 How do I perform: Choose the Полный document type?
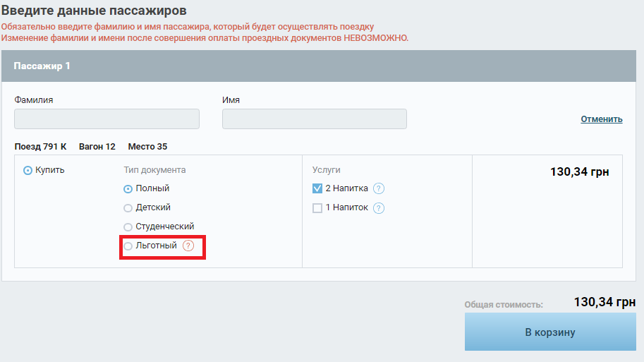[x=128, y=189]
